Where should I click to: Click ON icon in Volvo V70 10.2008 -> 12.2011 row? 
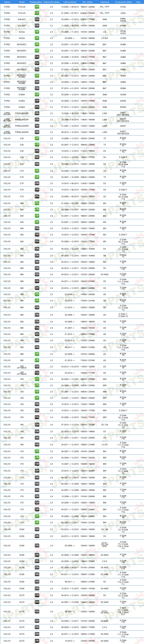click(37, 497)
